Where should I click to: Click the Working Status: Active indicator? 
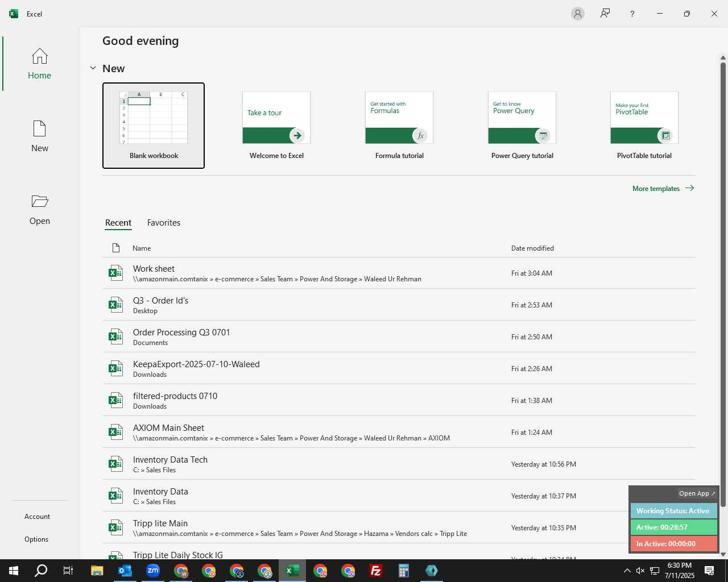point(673,511)
